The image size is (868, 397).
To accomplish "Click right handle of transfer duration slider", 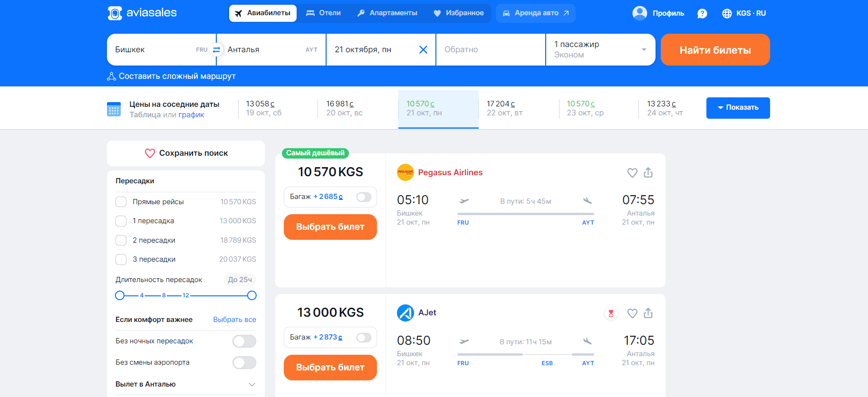I will [252, 295].
